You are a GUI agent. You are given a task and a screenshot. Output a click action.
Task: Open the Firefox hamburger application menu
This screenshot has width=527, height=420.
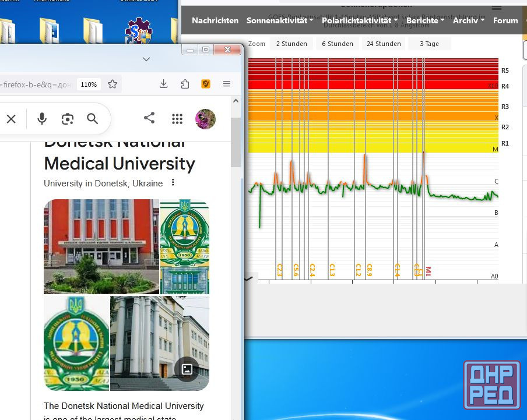pyautogui.click(x=227, y=84)
